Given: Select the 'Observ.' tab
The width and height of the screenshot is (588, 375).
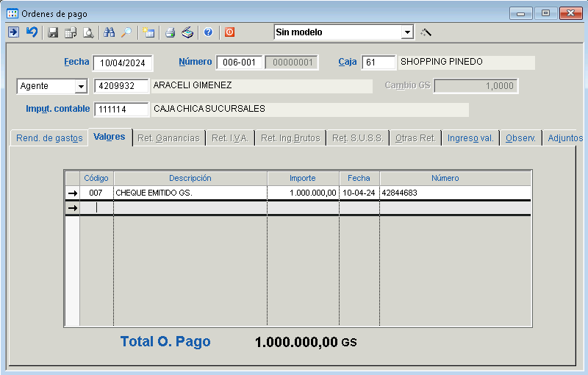Looking at the screenshot, I should [520, 138].
